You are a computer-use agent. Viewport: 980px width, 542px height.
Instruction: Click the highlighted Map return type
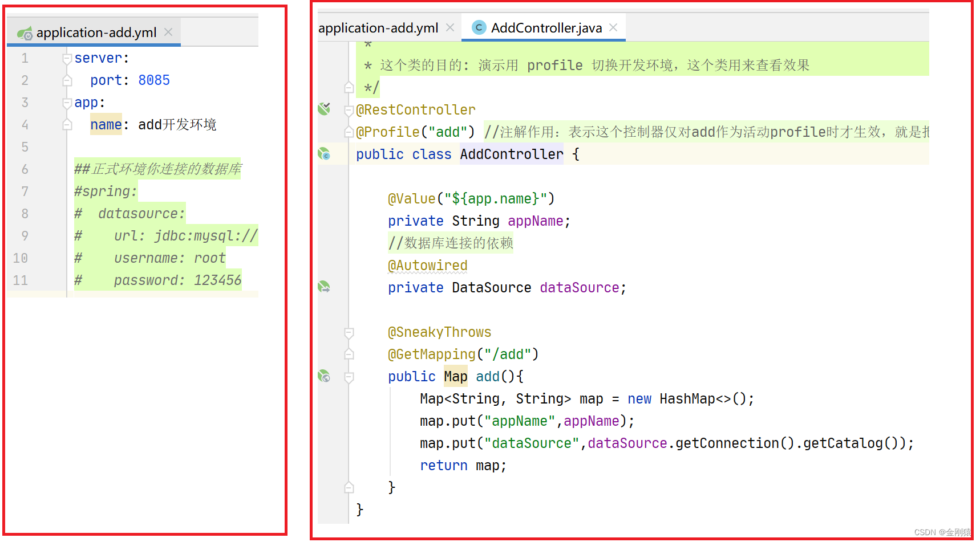pyautogui.click(x=456, y=377)
